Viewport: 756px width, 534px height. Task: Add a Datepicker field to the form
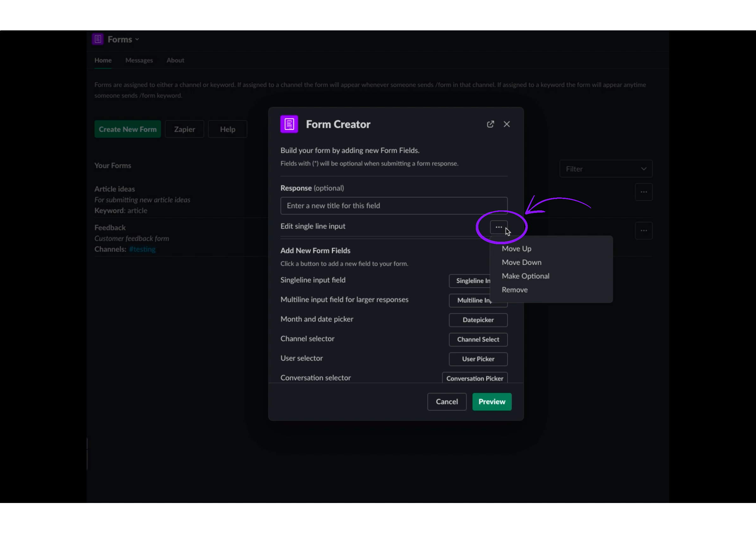click(x=478, y=320)
